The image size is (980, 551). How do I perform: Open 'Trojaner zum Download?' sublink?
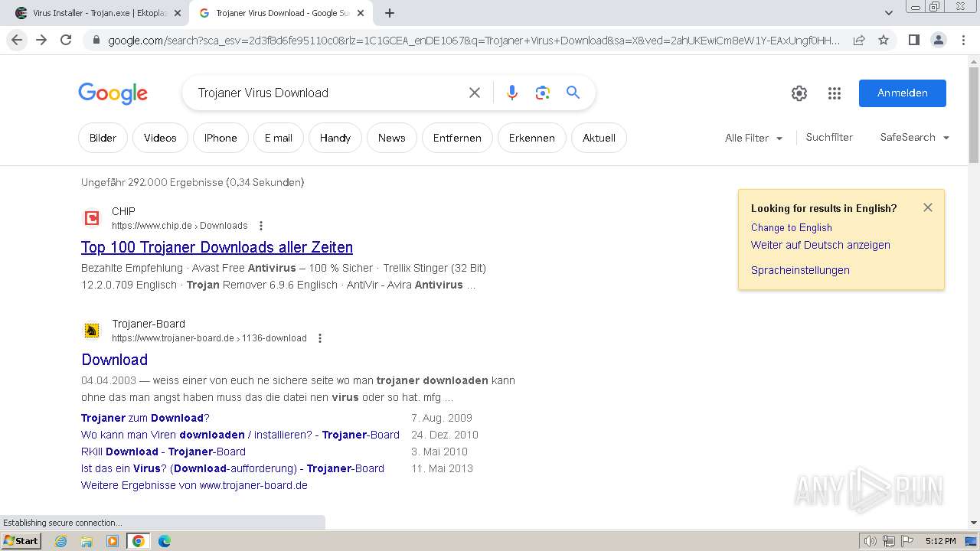coord(145,418)
